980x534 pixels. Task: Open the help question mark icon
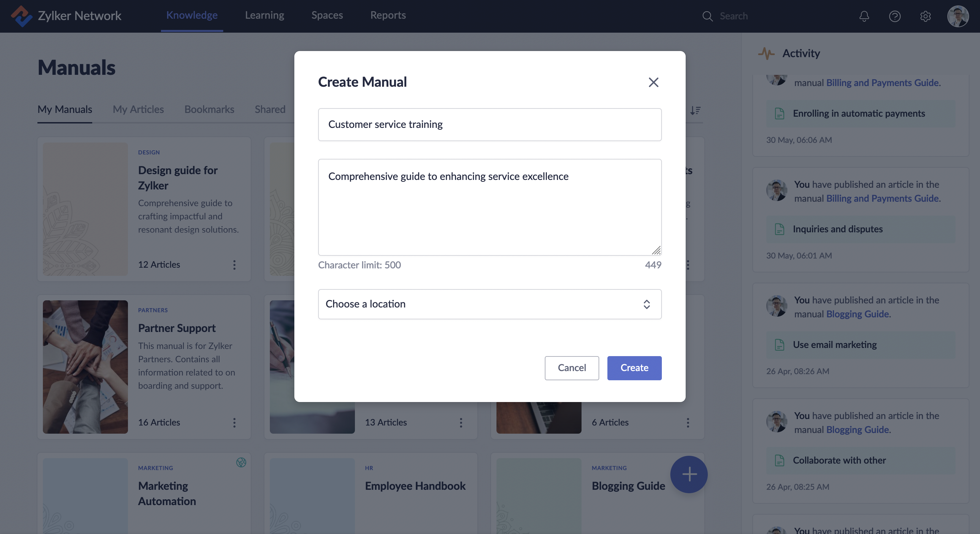click(895, 16)
